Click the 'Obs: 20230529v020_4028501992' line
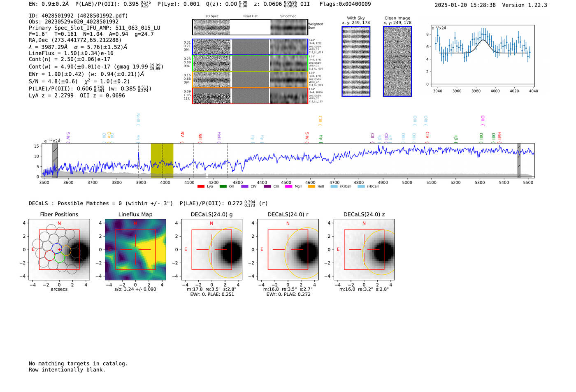Screen dimensions: 576x392 (74, 22)
